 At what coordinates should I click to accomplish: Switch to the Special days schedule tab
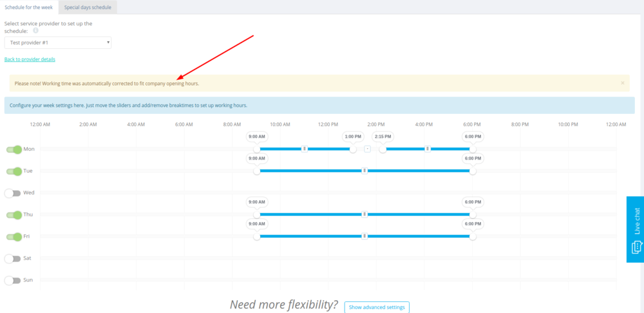click(88, 7)
